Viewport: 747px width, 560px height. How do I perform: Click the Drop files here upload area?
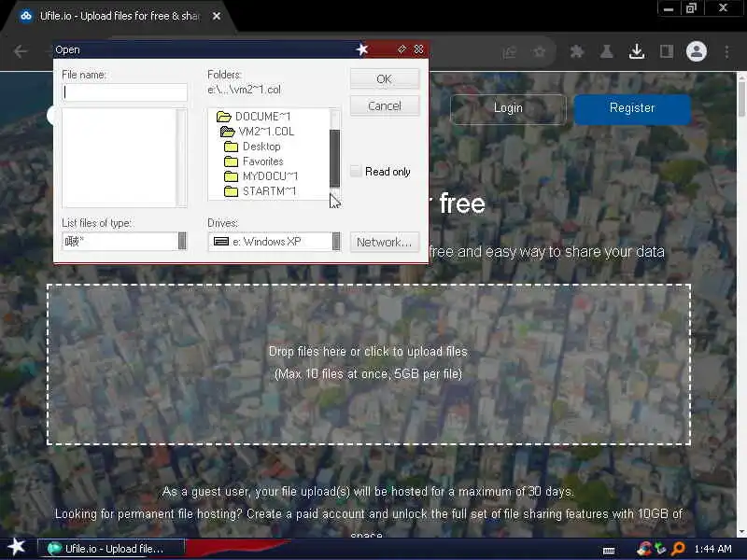[369, 364]
